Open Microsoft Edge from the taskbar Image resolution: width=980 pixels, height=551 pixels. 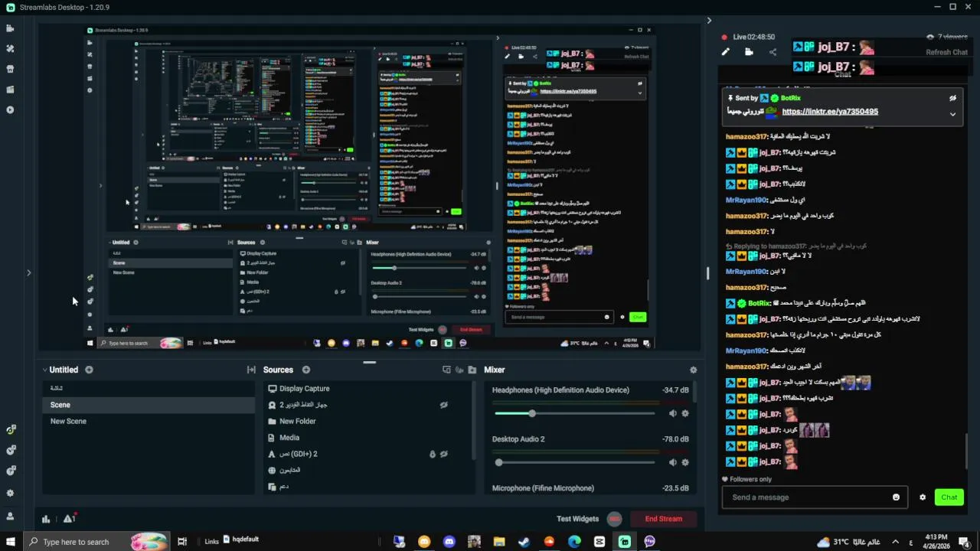pyautogui.click(x=574, y=542)
